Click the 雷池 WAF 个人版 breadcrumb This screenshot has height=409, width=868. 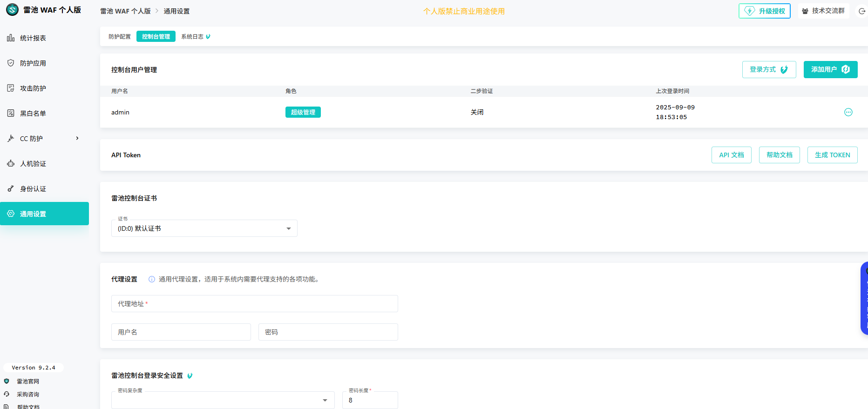point(126,11)
